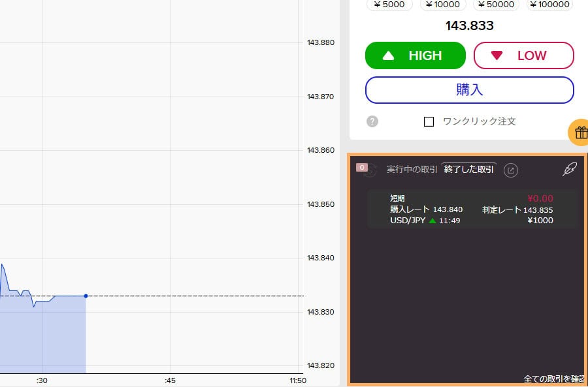Click the 0 active trades counter badge

[362, 168]
